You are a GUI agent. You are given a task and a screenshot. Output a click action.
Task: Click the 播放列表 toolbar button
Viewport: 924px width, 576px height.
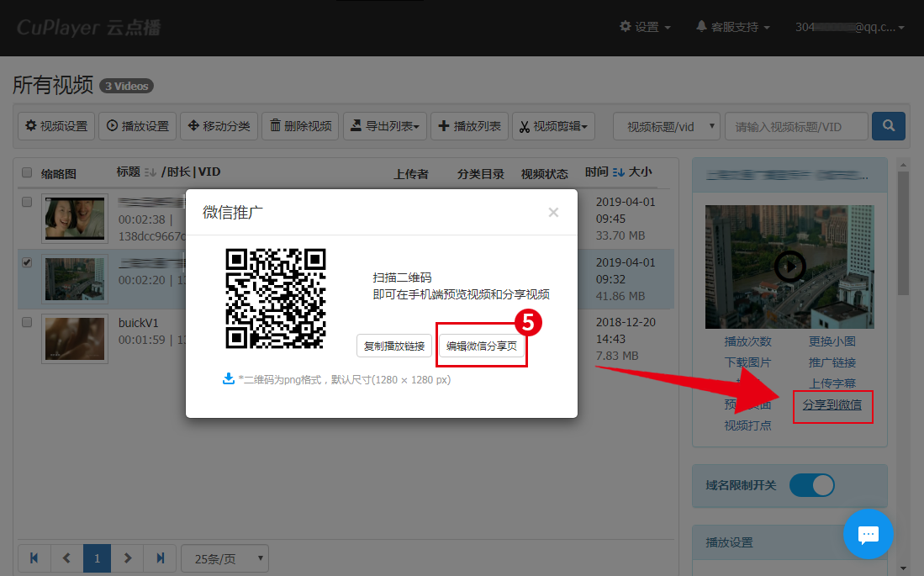point(470,126)
